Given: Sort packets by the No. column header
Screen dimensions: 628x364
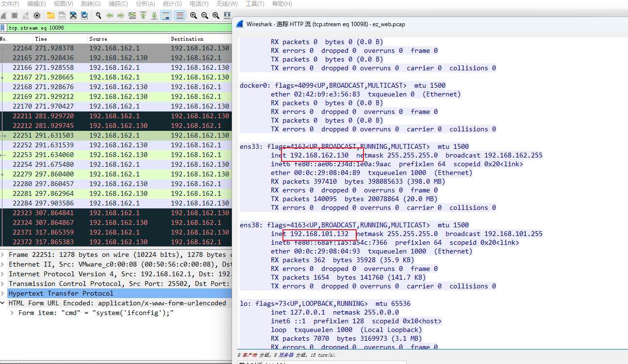Looking at the screenshot, I should (x=17, y=38).
